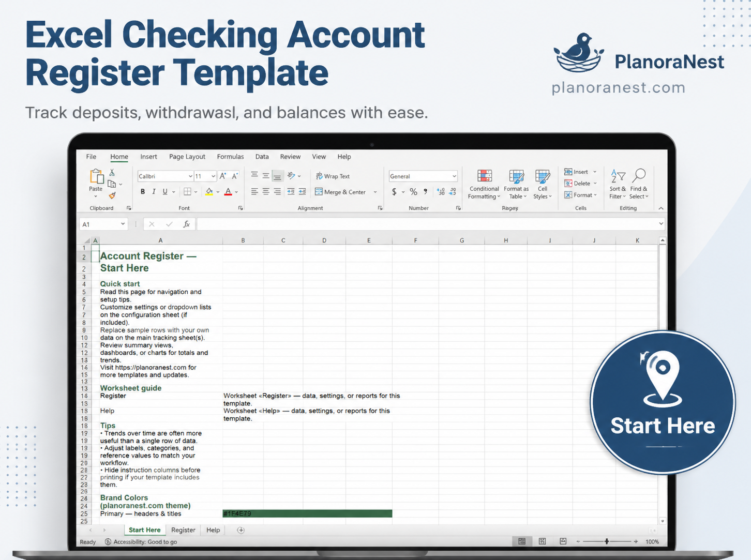751x560 pixels.
Task: Open the Find & Select dropdown
Action: pos(639,185)
